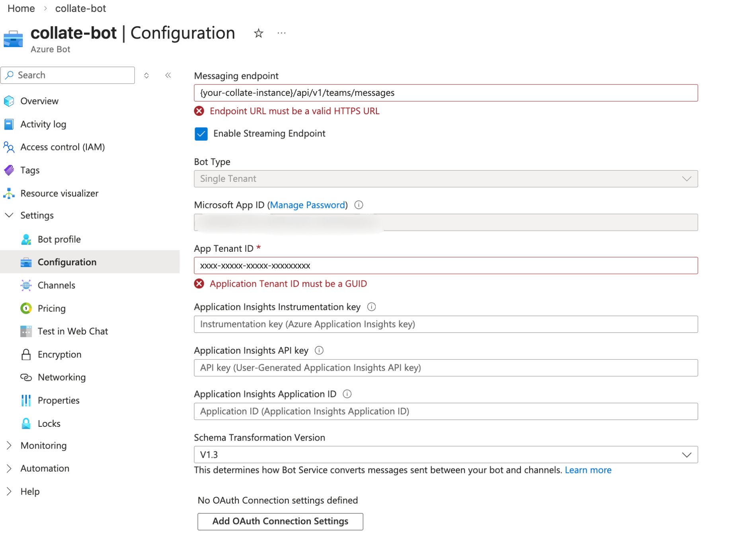Click the Activity log icon
Screen dimensions: 739x560
9,124
